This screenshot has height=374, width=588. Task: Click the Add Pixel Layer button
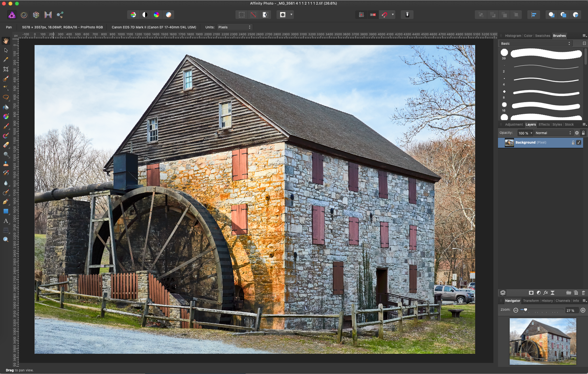[576, 293]
